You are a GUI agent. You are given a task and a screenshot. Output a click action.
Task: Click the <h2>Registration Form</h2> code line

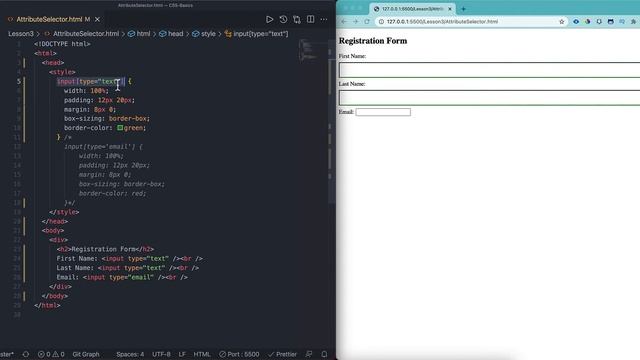105,249
